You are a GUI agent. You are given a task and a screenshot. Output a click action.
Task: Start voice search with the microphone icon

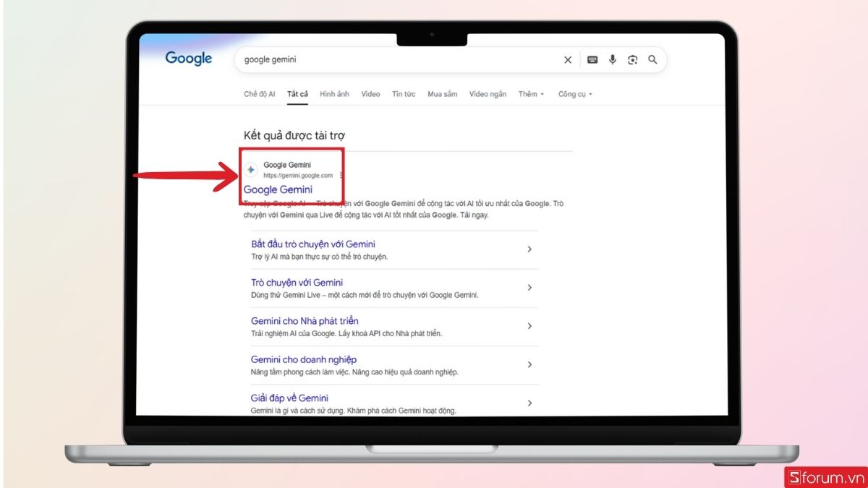coord(613,60)
